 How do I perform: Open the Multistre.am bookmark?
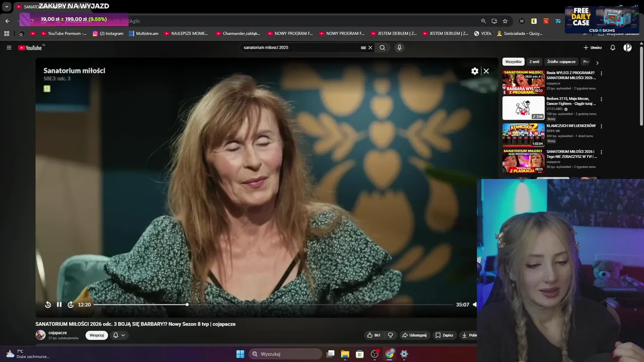tap(143, 34)
